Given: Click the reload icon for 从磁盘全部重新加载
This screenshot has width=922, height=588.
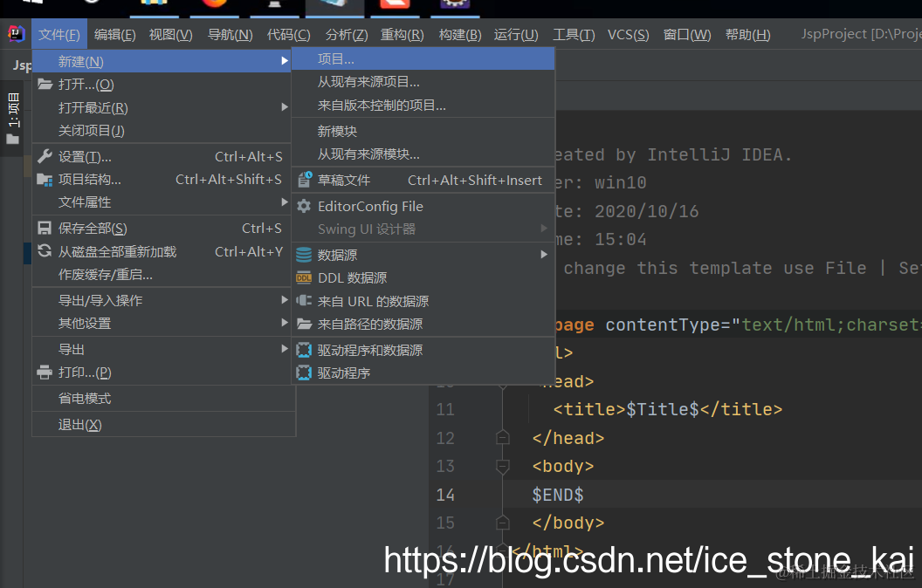Looking at the screenshot, I should (45, 251).
